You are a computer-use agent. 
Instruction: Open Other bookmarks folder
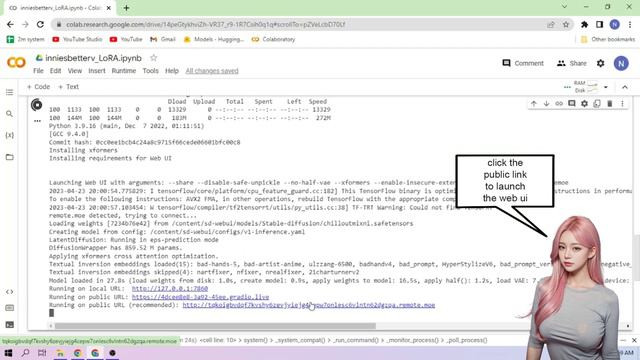(x=607, y=39)
